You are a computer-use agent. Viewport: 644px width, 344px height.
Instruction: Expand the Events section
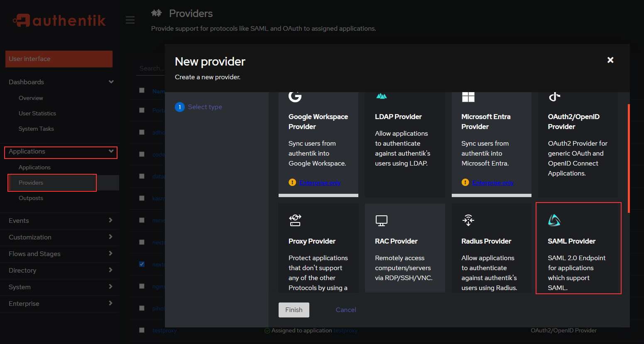[59, 221]
